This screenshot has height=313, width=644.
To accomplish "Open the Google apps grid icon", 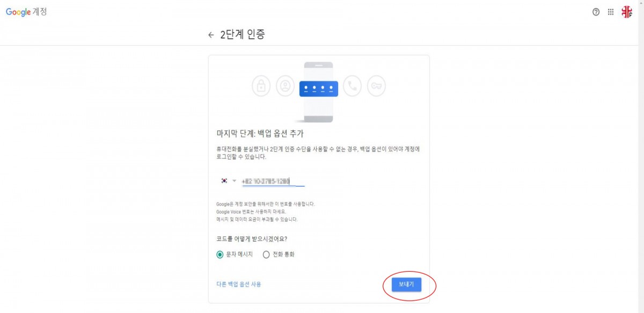I will (611, 12).
